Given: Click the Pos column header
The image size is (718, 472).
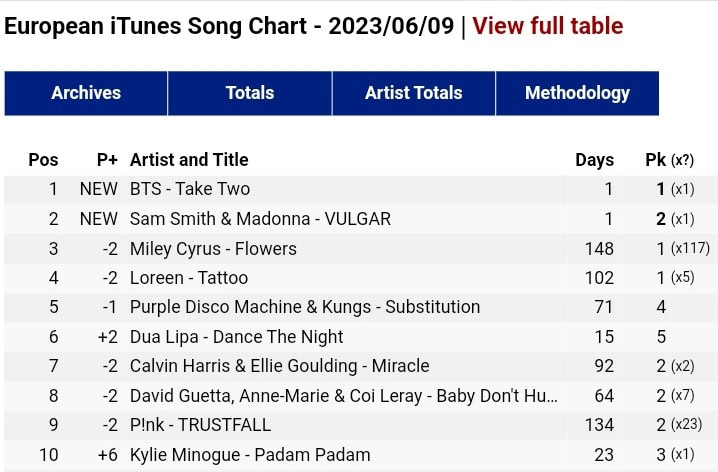Looking at the screenshot, I should 43,160.
